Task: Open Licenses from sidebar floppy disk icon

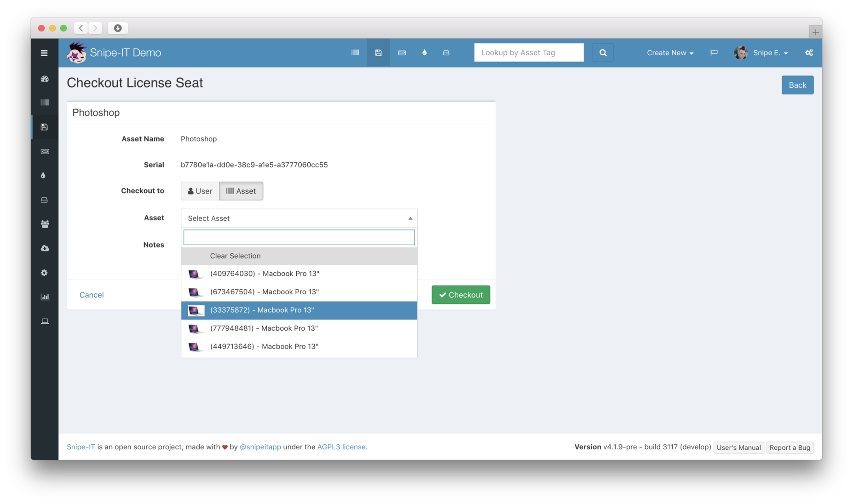Action: click(x=44, y=127)
